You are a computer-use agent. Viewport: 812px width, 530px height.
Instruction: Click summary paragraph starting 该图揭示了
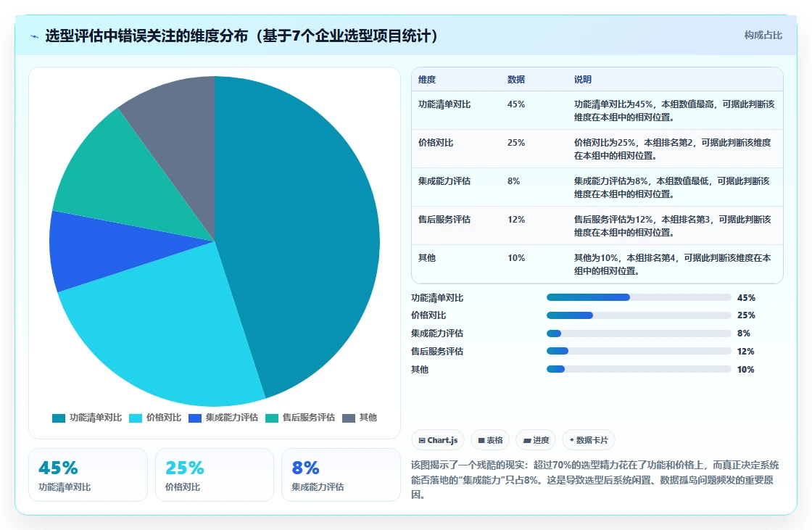pos(595,480)
